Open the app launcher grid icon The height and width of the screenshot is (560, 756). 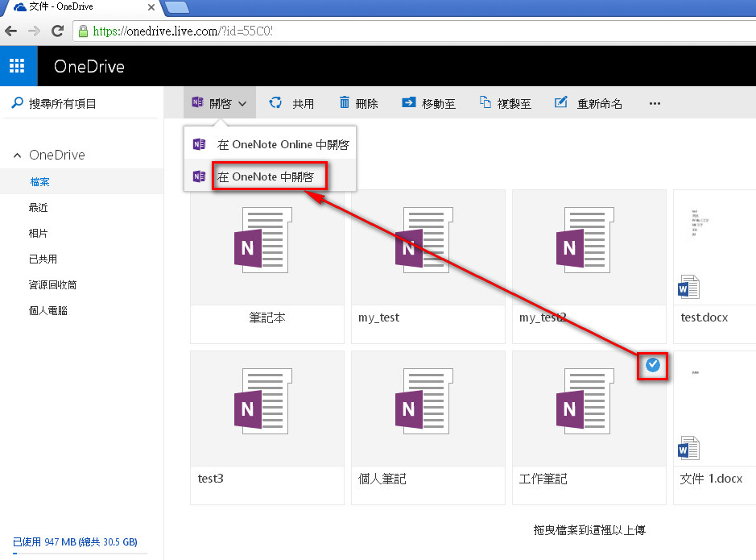[x=18, y=66]
